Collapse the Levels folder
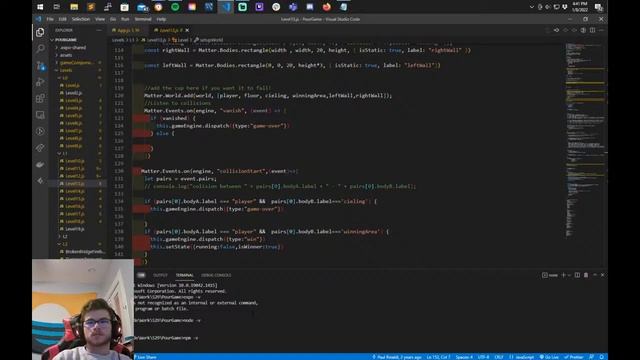Screen dimensions: 640x360 (78, 70)
